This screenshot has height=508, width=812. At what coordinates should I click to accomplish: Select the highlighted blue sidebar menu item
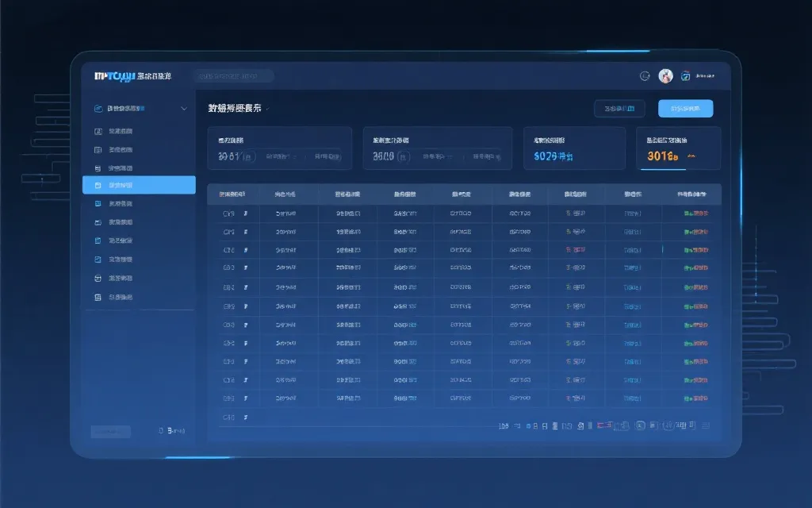pyautogui.click(x=139, y=185)
